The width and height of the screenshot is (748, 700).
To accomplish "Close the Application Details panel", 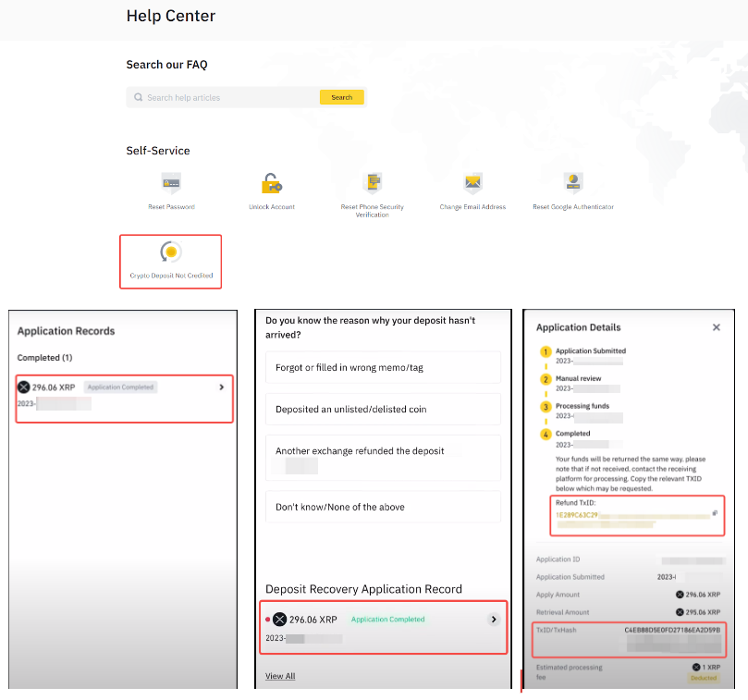I will [x=716, y=327].
